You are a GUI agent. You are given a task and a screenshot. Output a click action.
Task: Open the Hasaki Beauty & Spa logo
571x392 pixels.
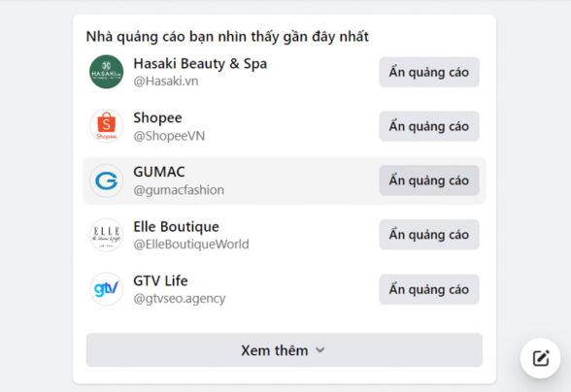(107, 72)
